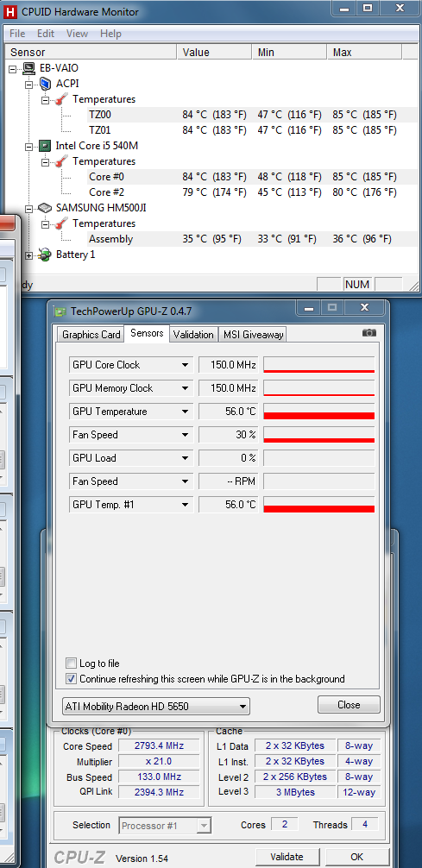Open the View menu in HWMonitor
This screenshot has width=422, height=868.
77,34
